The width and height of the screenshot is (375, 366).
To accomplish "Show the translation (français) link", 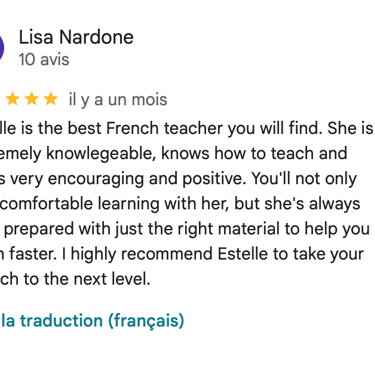I will [x=92, y=320].
